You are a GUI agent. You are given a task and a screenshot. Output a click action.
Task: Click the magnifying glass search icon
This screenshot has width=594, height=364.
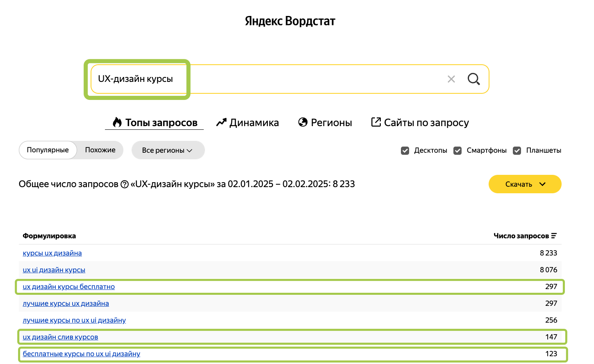click(473, 79)
